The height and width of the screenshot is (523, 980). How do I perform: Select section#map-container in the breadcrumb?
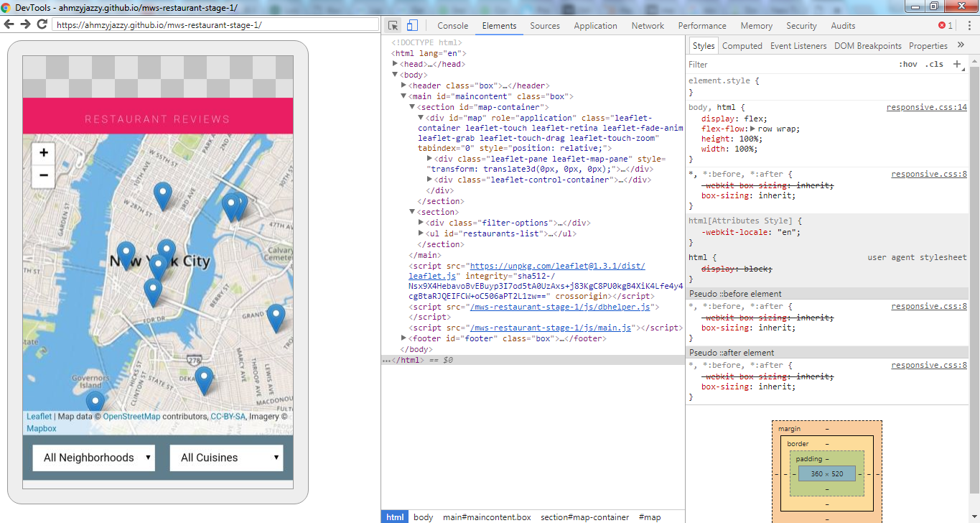[x=585, y=517]
